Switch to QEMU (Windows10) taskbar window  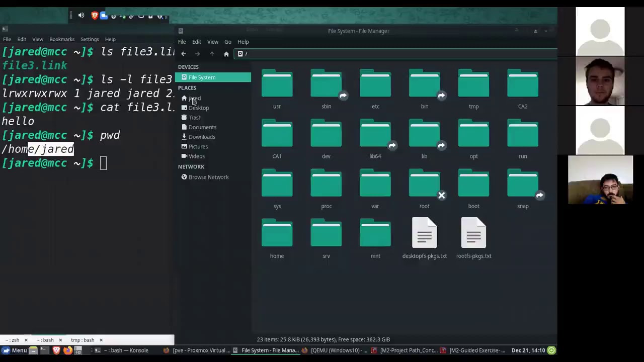point(335,350)
